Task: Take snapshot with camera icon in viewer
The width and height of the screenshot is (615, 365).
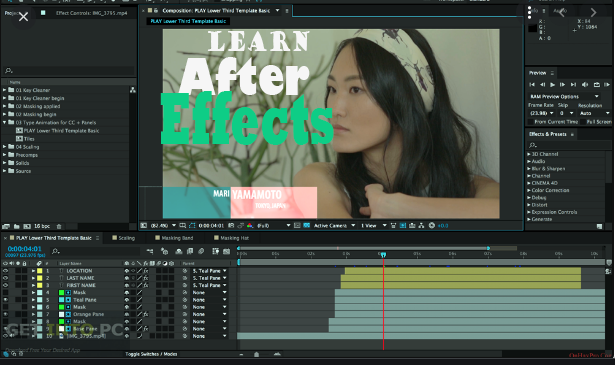Action: pos(231,225)
